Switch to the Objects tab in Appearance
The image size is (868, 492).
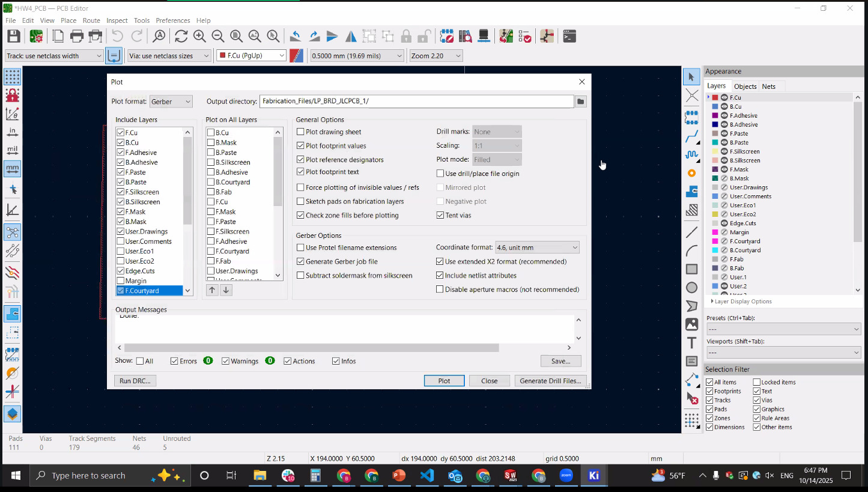745,87
